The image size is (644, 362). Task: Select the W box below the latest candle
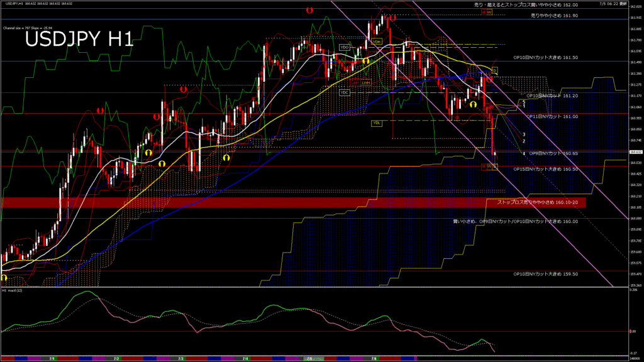click(x=489, y=166)
